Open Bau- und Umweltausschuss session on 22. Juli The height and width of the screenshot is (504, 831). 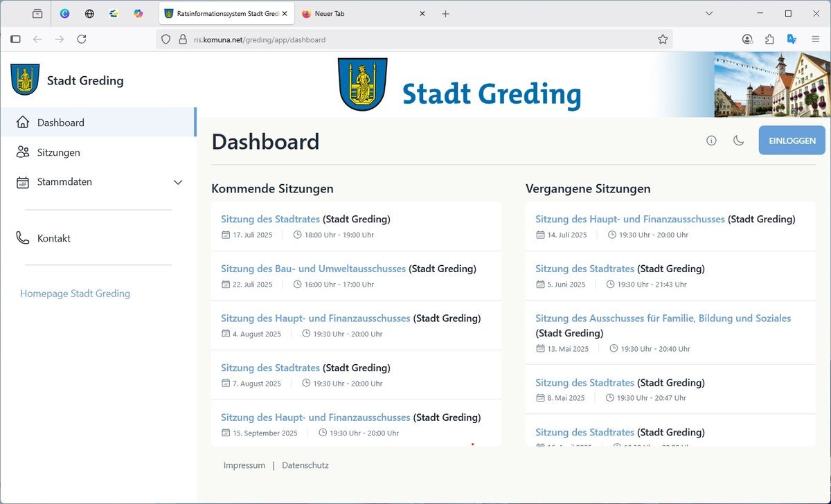(314, 269)
